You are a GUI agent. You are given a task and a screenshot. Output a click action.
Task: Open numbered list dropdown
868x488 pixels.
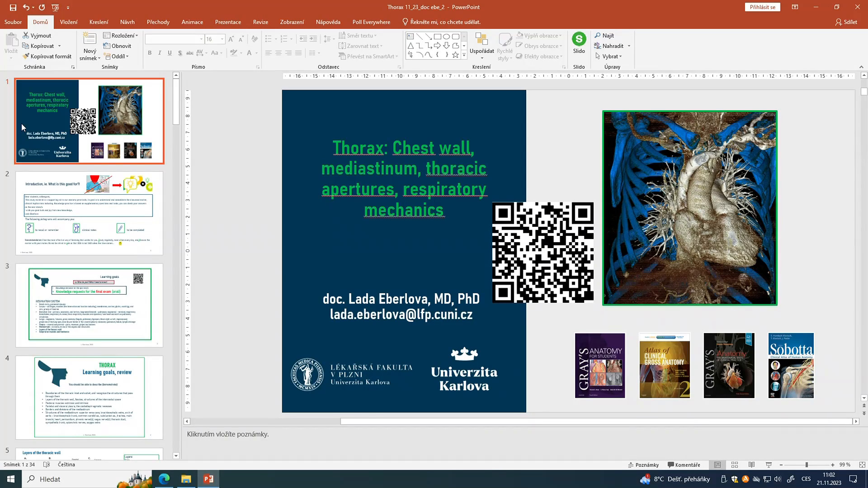[x=291, y=39]
